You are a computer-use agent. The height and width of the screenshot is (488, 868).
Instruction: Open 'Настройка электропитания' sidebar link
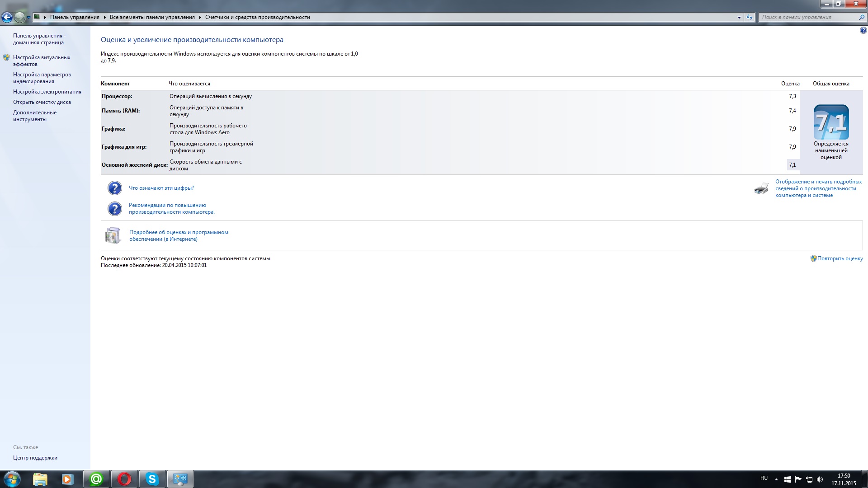pos(47,92)
